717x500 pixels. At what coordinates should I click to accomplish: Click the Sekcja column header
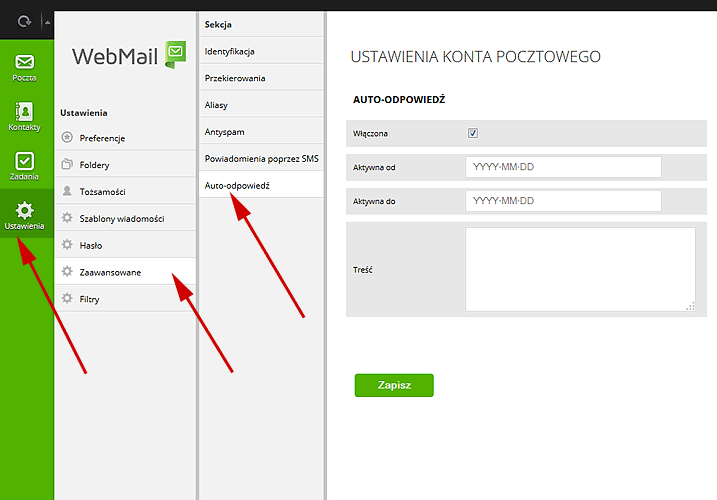(218, 24)
